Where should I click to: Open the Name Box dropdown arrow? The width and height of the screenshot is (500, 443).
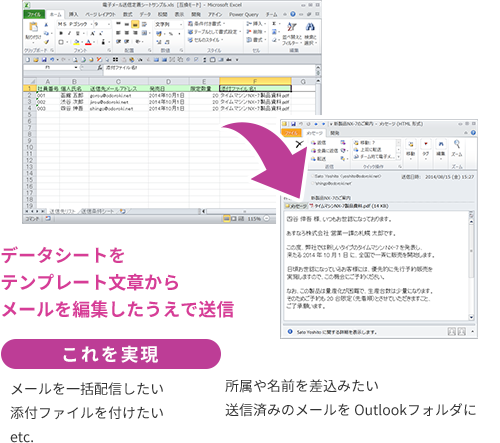coord(76,68)
